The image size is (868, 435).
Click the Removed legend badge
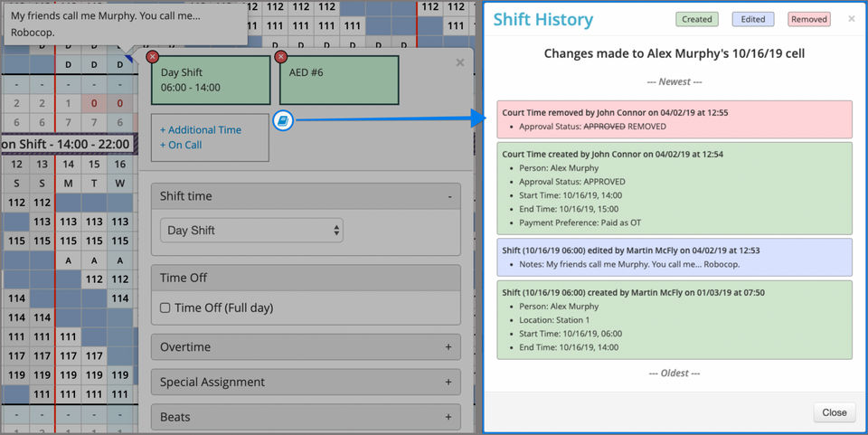click(x=808, y=19)
